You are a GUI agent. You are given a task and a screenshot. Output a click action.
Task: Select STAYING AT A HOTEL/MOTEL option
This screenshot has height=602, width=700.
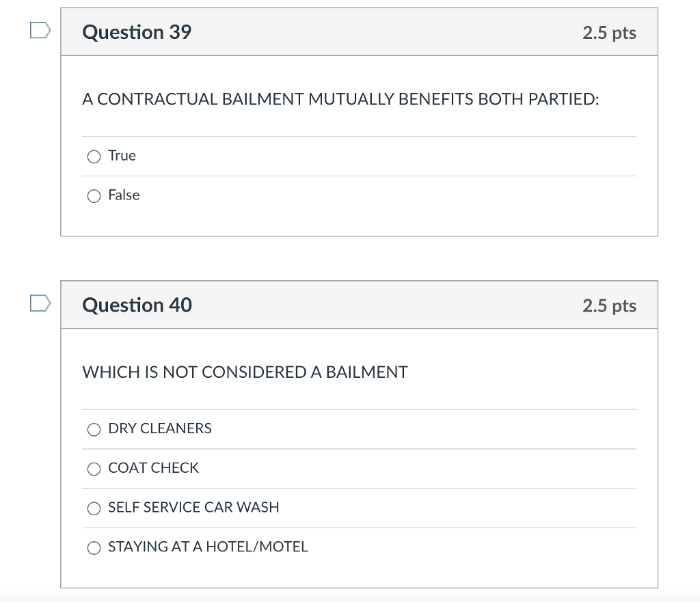pos(94,548)
